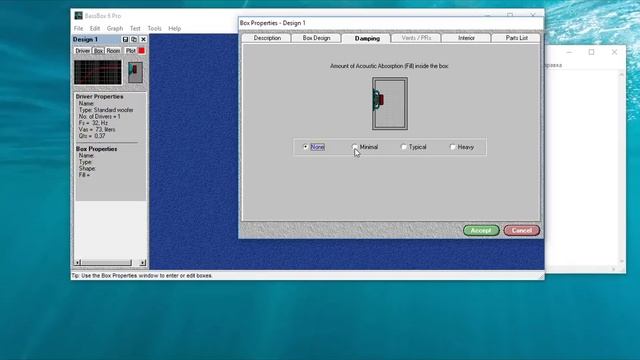Click the left arrow of horizontal scrollbar
640x360 pixels.
pyautogui.click(x=78, y=262)
